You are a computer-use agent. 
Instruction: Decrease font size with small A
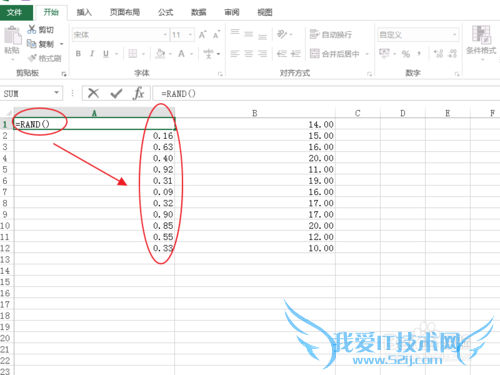(216, 35)
